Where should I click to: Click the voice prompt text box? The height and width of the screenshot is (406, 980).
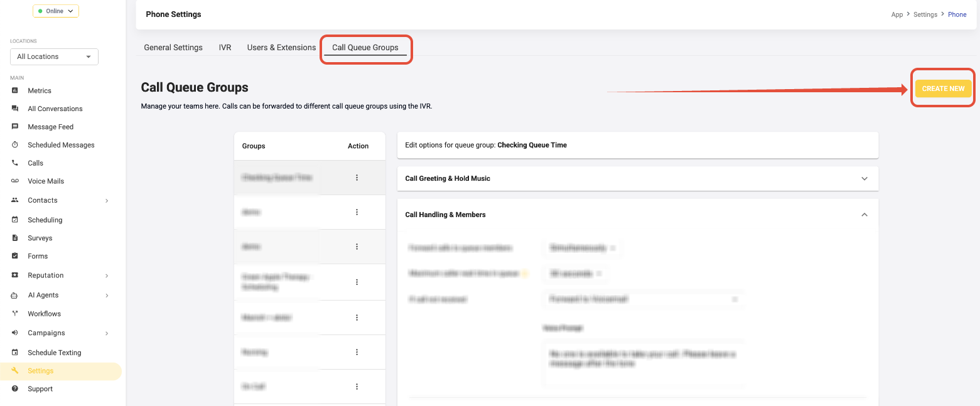(643, 363)
